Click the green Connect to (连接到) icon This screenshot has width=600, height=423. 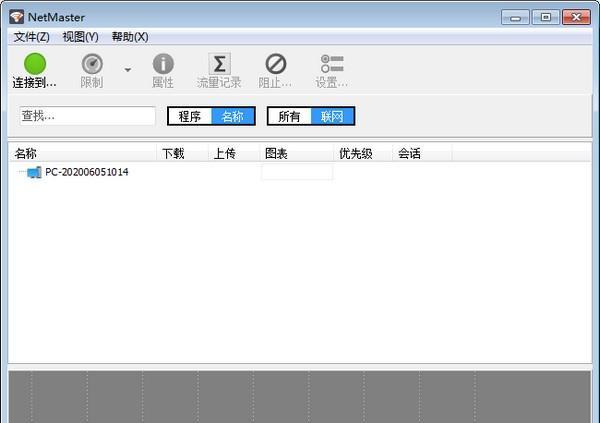point(35,64)
